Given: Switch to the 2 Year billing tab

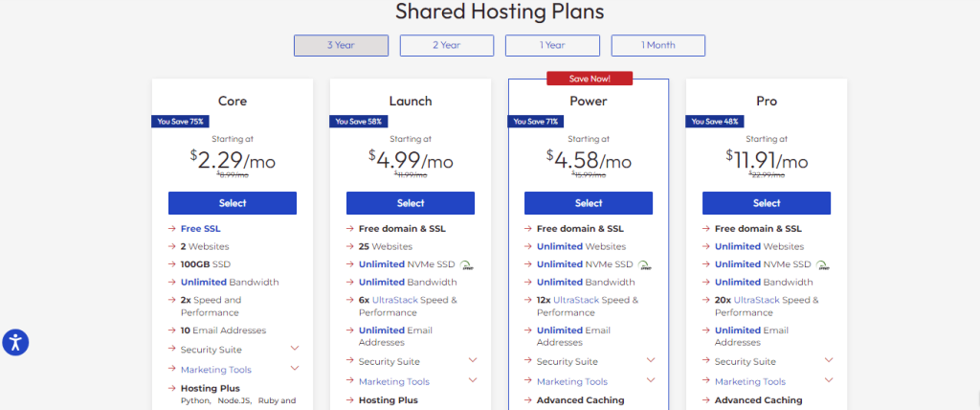Looking at the screenshot, I should [447, 45].
